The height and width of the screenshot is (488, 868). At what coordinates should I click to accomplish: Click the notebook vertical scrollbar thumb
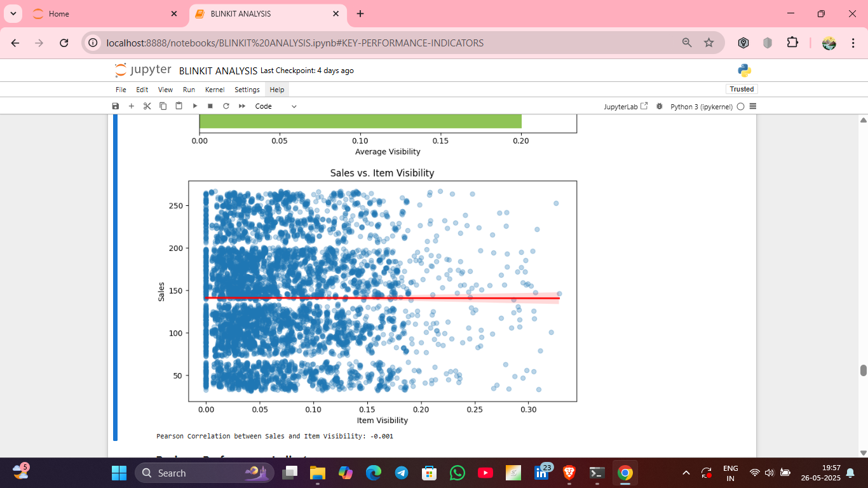click(863, 370)
